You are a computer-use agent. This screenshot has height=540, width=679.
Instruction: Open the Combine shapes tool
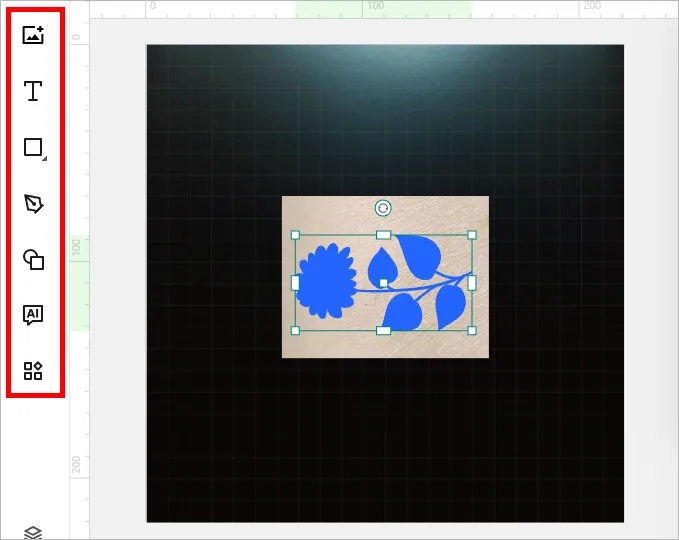pyautogui.click(x=33, y=259)
